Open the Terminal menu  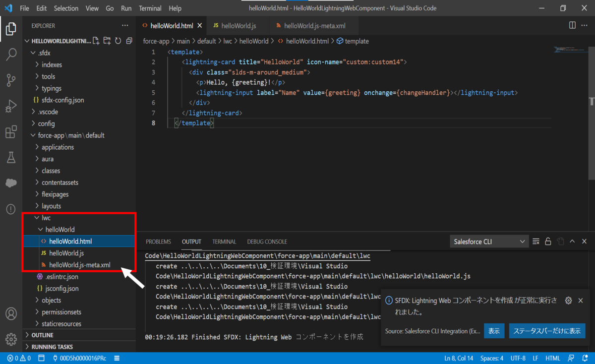click(x=150, y=8)
